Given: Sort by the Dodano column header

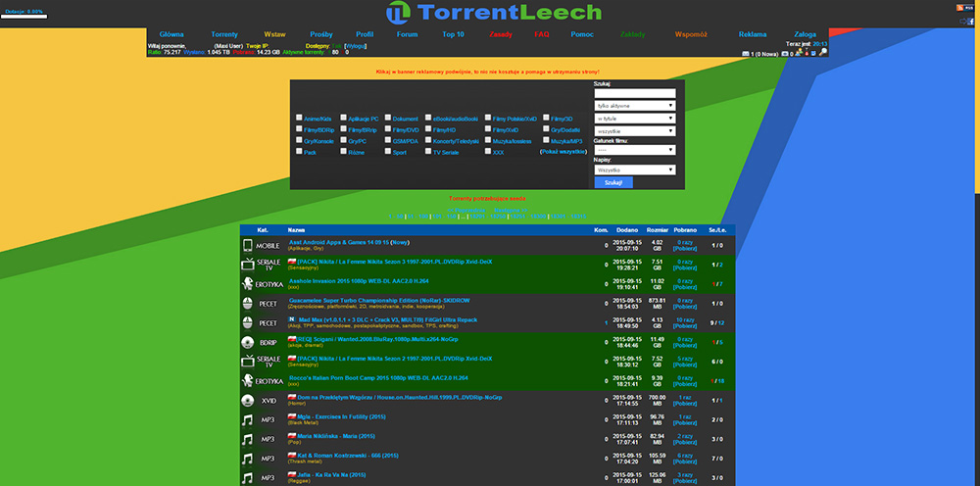Looking at the screenshot, I should 627,230.
